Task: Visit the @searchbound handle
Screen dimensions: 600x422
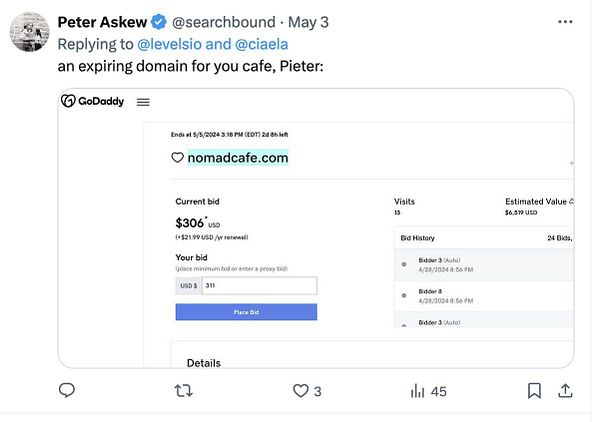Action: 217,23
